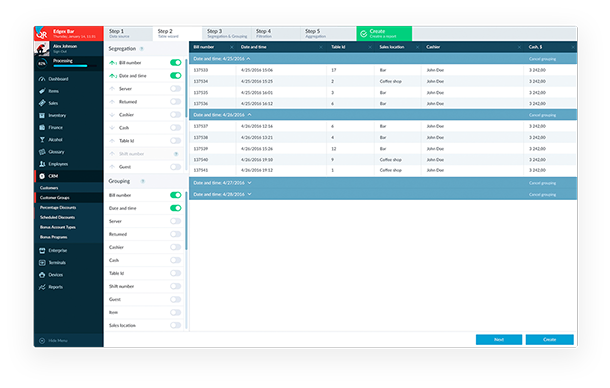Click the Devices icon

tap(42, 275)
